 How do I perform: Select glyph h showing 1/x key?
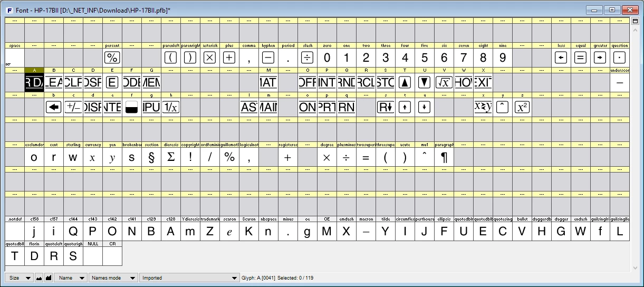[171, 107]
